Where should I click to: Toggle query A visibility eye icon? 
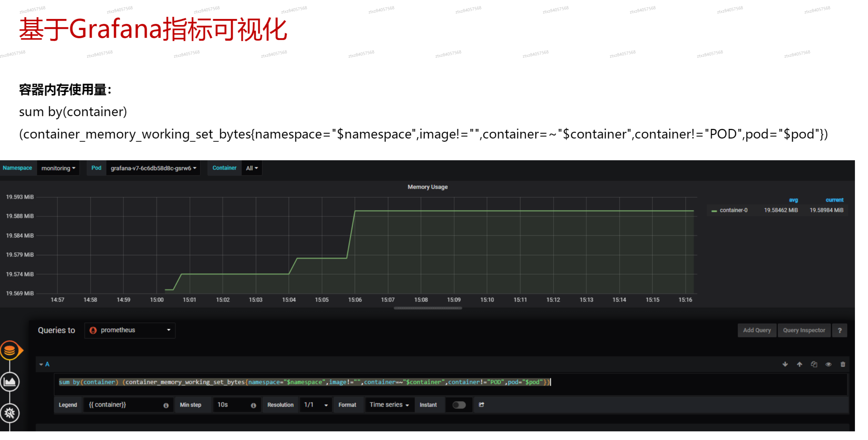(x=829, y=364)
